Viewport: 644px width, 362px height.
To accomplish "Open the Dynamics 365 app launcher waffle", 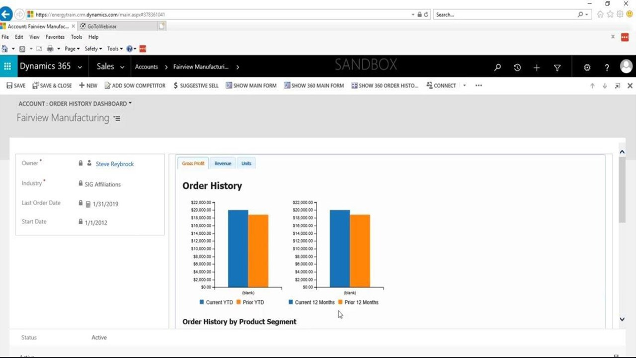I will pyautogui.click(x=7, y=66).
